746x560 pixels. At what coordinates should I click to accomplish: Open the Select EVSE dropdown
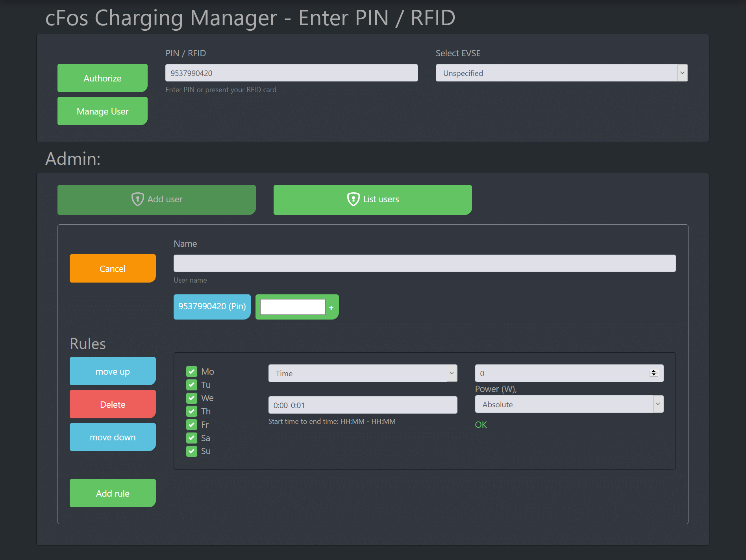(682, 73)
